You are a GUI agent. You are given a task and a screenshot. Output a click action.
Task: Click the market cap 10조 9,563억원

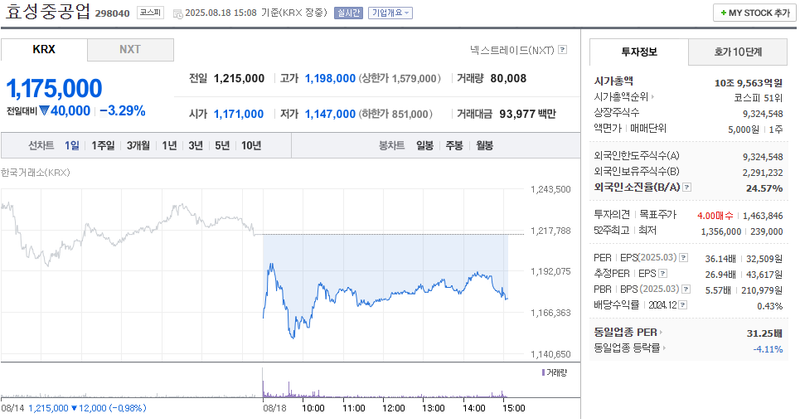pyautogui.click(x=748, y=83)
